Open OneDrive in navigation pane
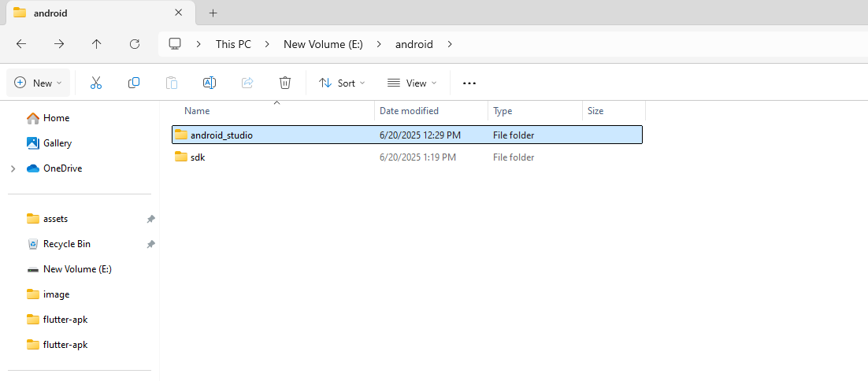Screen dimensions: 868x381 pyautogui.click(x=54, y=168)
